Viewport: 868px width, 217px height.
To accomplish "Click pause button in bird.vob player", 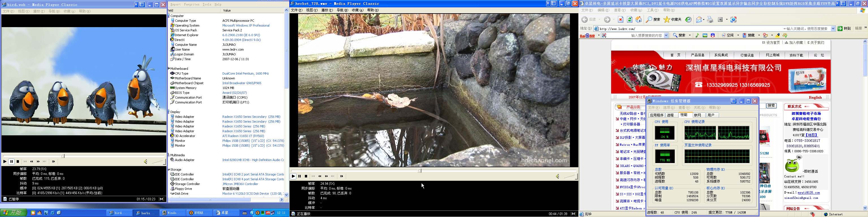I will tap(12, 162).
